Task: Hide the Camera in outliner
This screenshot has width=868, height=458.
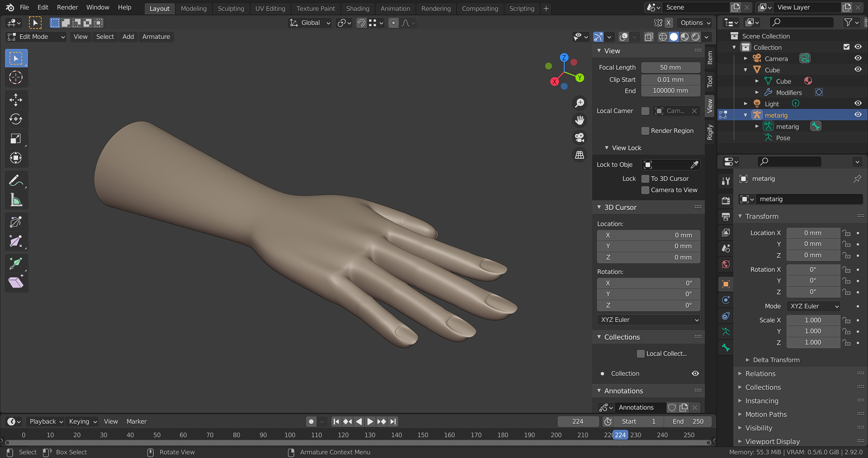Action: [858, 58]
